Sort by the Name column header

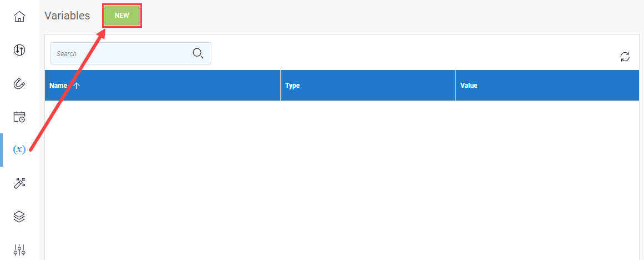click(x=58, y=86)
